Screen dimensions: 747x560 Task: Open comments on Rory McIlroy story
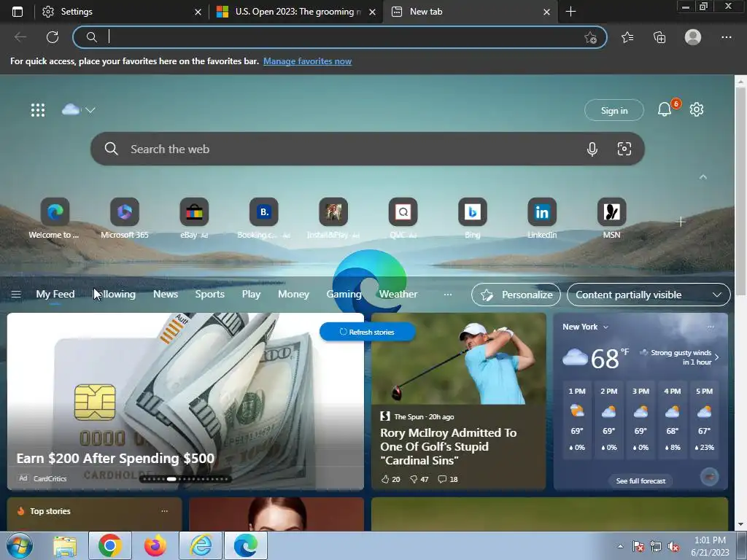448,480
